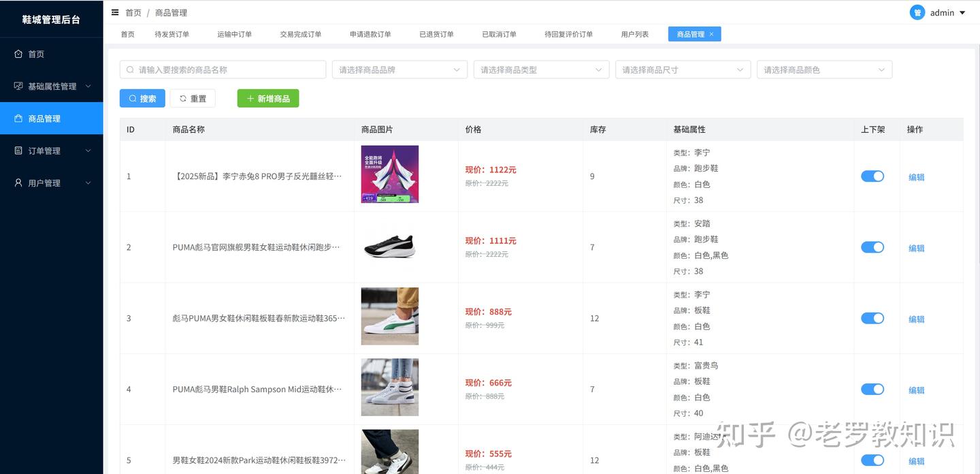The image size is (980, 474).
Task: Click the 库存 column header
Action: [598, 129]
